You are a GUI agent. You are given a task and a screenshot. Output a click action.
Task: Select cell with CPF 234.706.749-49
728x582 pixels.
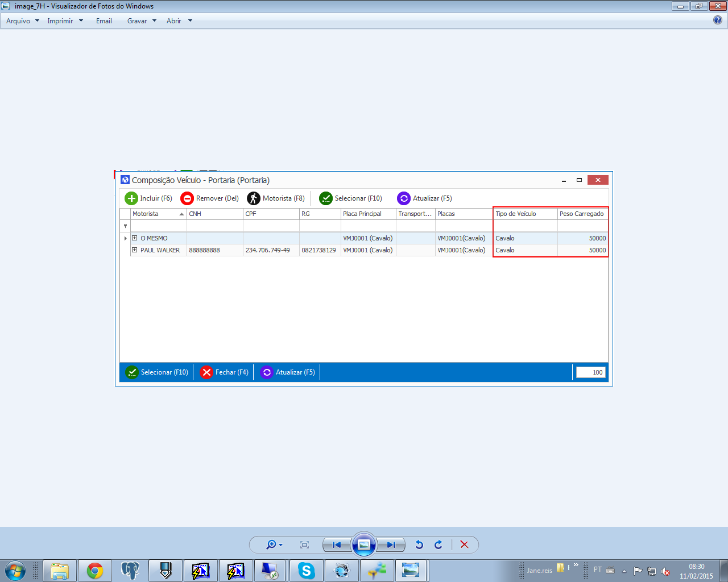pyautogui.click(x=271, y=250)
